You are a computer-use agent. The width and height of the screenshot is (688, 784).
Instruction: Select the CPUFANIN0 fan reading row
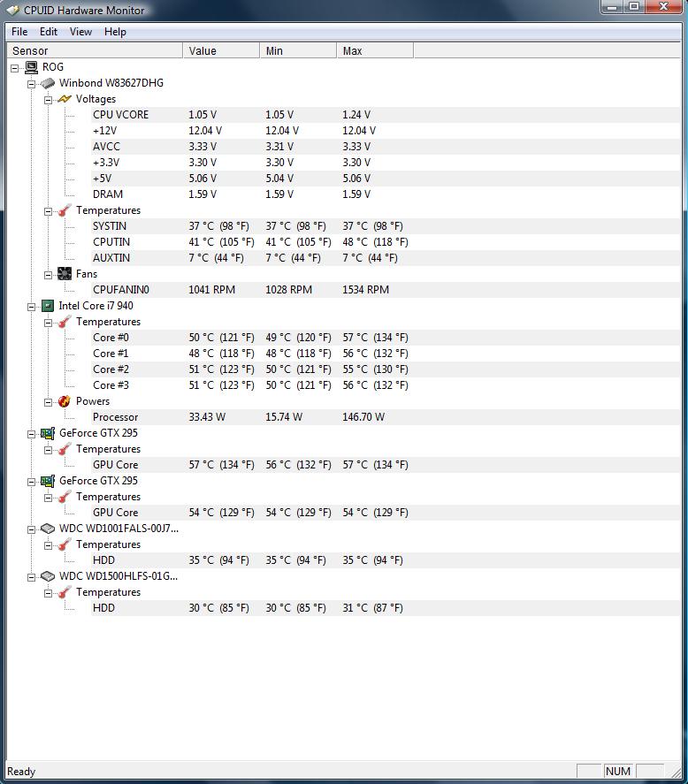[121, 290]
